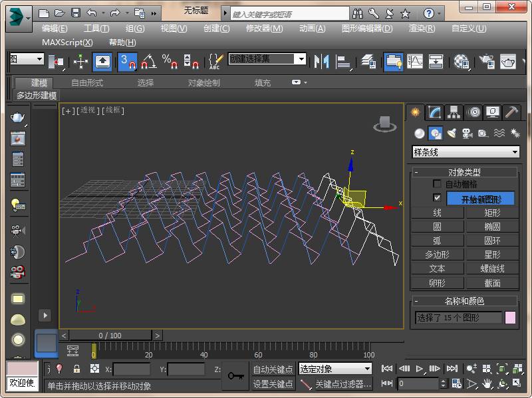Click the pink object color swatch

pyautogui.click(x=510, y=318)
